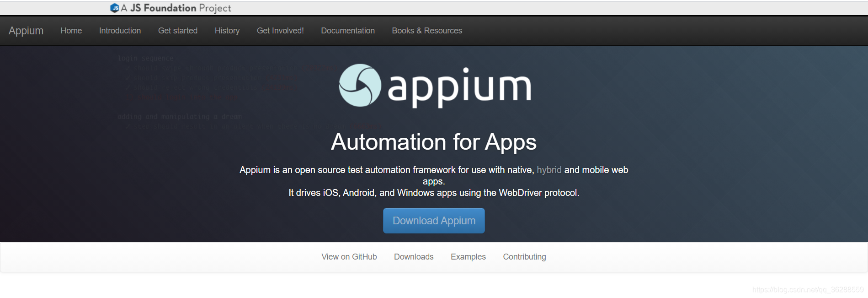
Task: Follow the hybrid hyperlink in the description
Action: pyautogui.click(x=549, y=170)
